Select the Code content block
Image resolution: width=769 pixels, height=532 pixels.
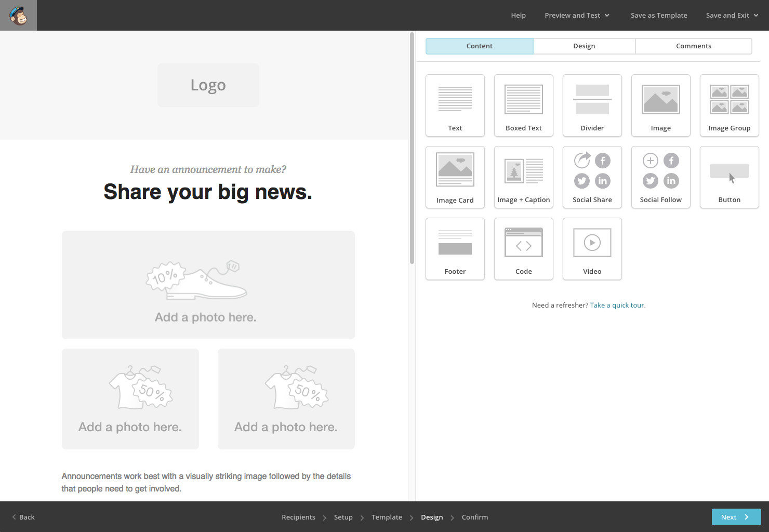523,249
